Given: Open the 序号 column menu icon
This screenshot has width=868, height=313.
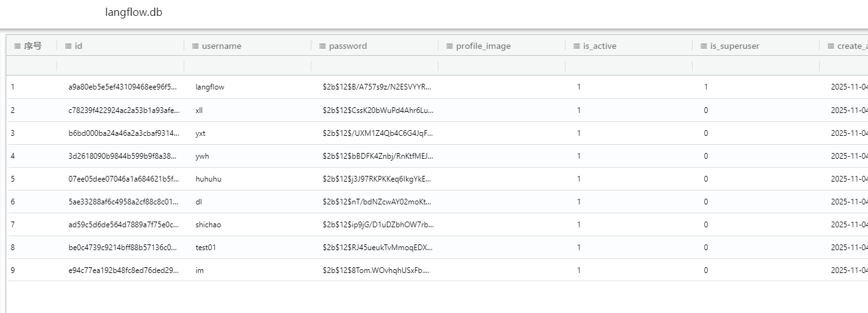Looking at the screenshot, I should tap(17, 46).
